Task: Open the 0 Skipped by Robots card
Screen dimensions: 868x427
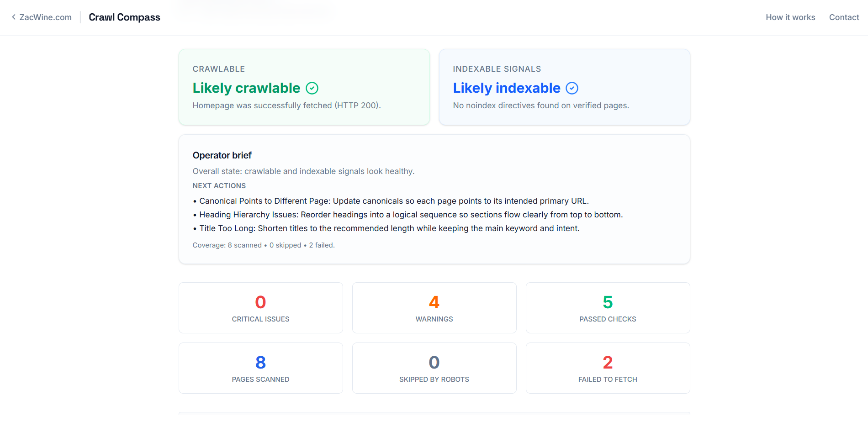Action: click(434, 368)
